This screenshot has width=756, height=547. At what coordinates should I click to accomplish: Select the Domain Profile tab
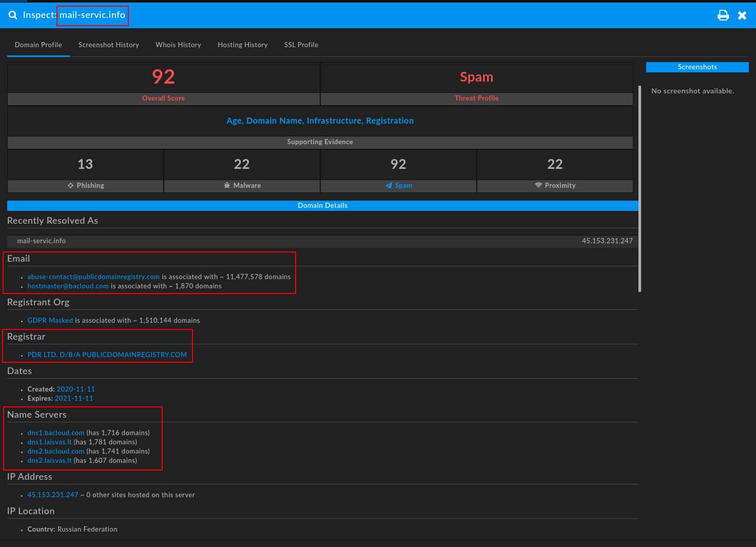point(38,45)
